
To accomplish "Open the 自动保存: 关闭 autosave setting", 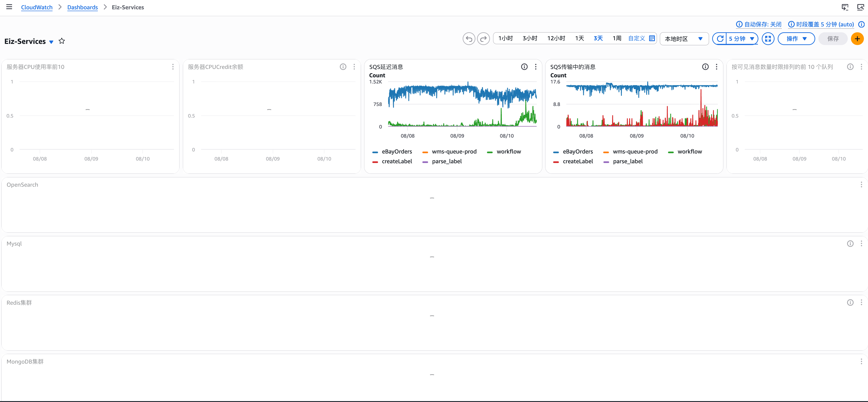I will point(759,24).
